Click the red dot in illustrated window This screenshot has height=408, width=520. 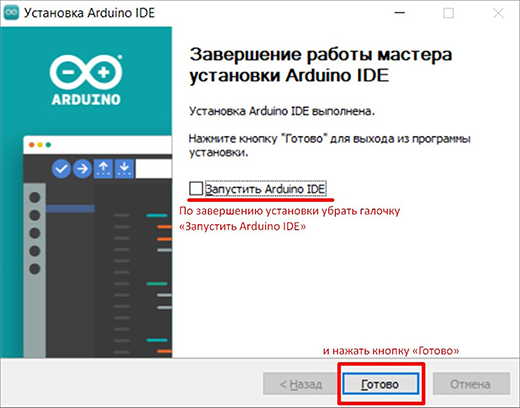32,145
